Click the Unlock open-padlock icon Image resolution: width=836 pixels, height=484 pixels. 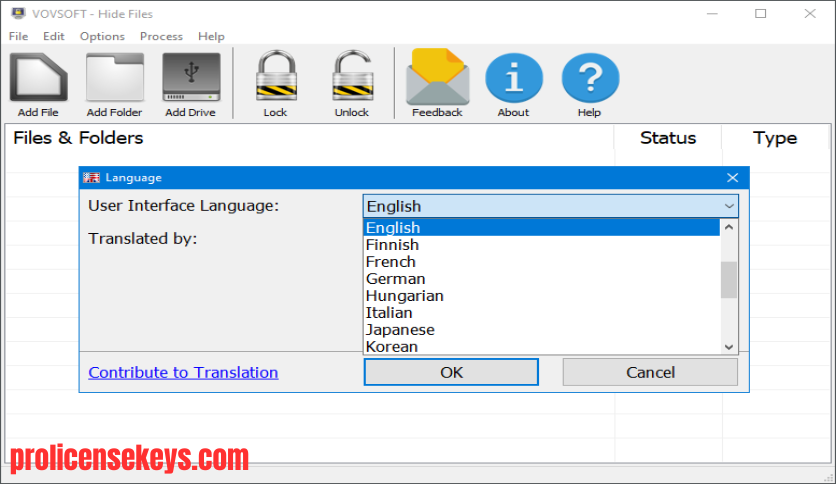(352, 76)
